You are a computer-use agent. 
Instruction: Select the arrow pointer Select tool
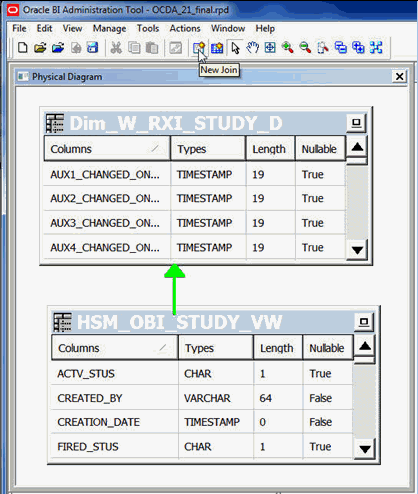235,48
